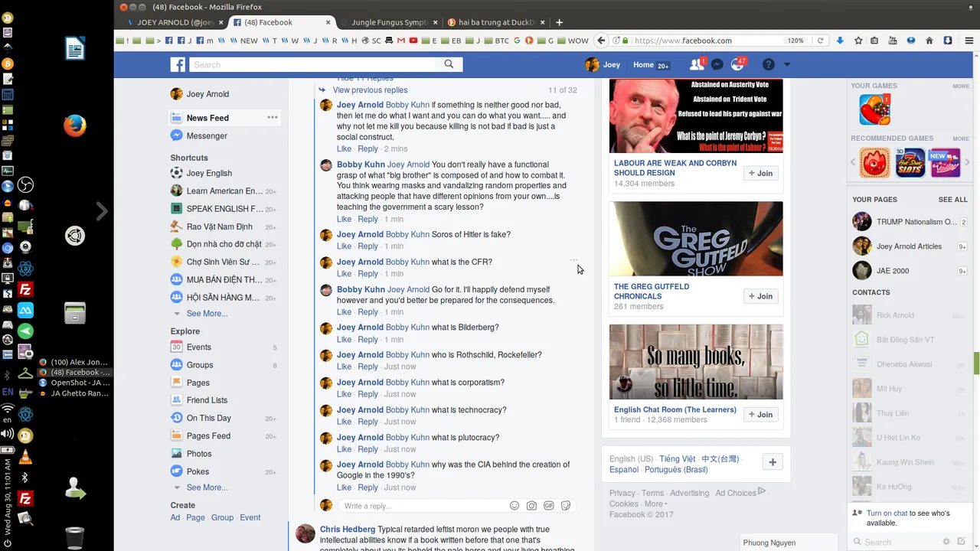Screen dimensions: 980x551
Task: Join English Chat Room group
Action: (760, 414)
